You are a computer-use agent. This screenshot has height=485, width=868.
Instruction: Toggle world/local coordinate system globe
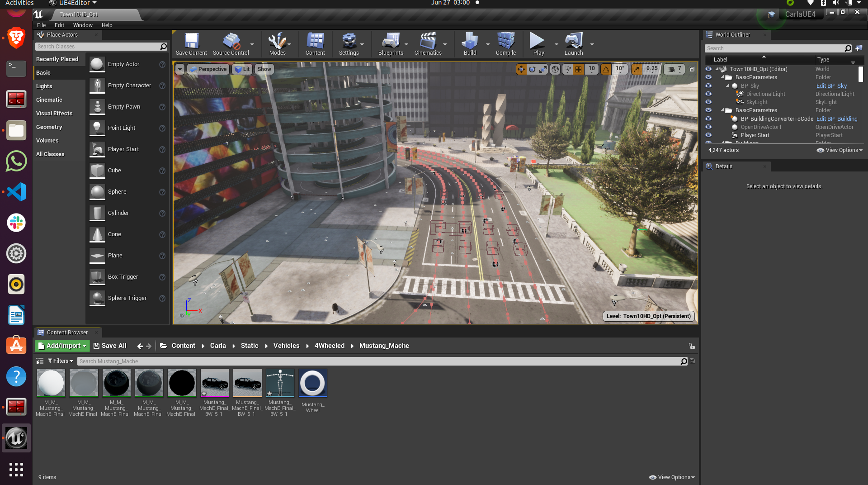[555, 69]
